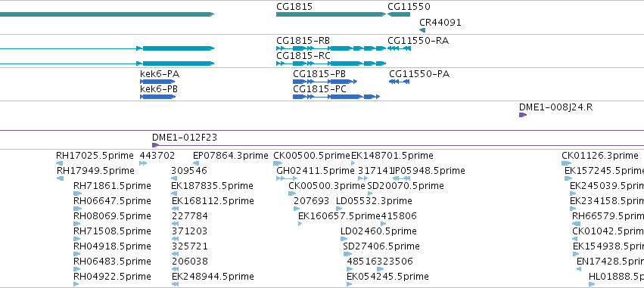Select the CK01126.3prime EST arrow

pos(566,163)
